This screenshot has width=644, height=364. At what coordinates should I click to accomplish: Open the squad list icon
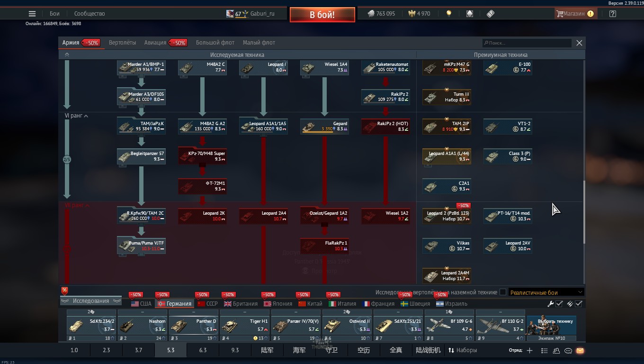pyautogui.click(x=545, y=351)
